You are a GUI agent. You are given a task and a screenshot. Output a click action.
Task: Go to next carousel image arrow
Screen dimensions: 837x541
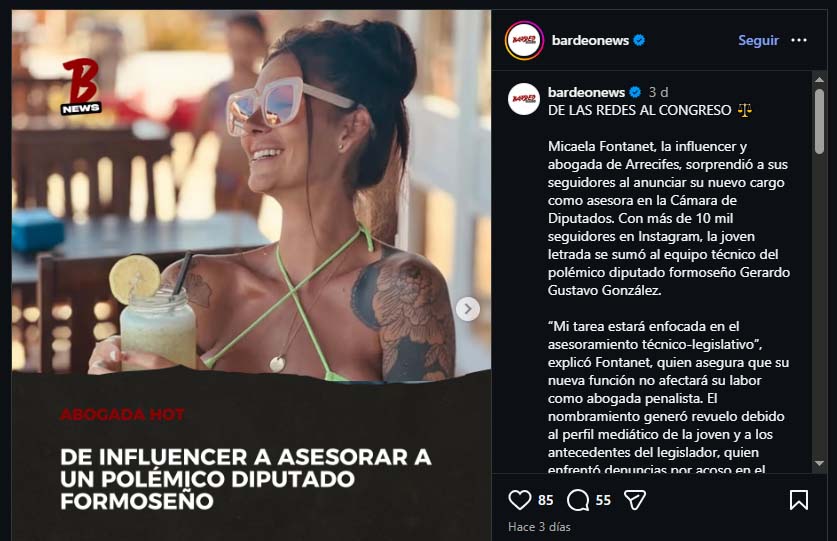pos(468,309)
